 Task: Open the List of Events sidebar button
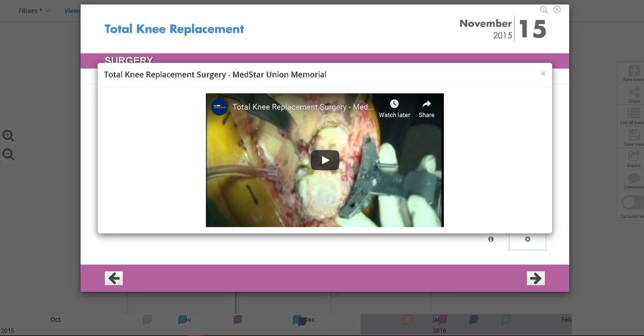[634, 116]
